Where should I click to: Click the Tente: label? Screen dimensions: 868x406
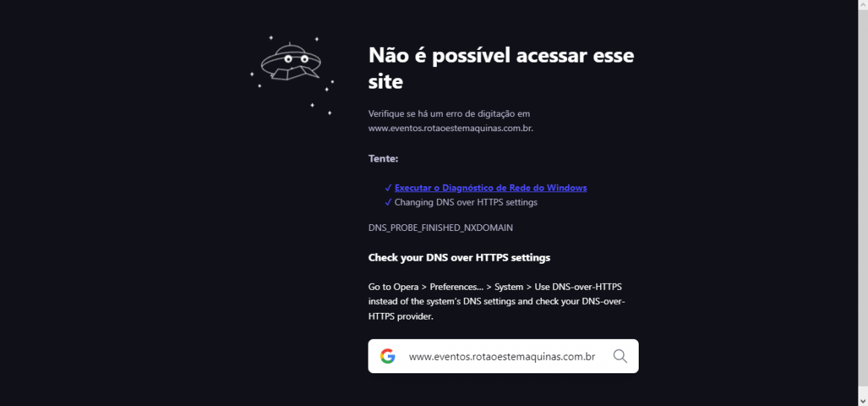click(383, 159)
